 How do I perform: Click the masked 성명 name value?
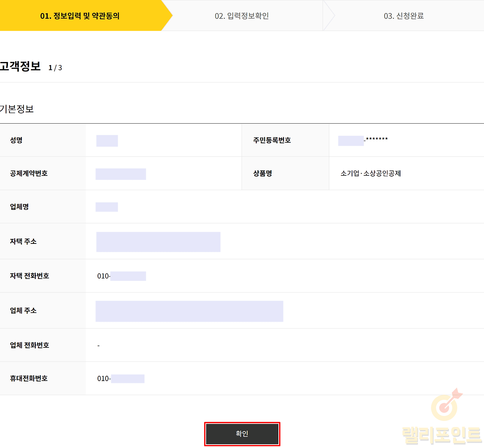coord(107,141)
